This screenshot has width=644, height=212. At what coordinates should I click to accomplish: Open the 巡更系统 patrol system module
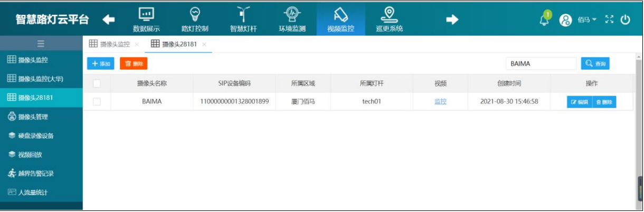(x=389, y=19)
